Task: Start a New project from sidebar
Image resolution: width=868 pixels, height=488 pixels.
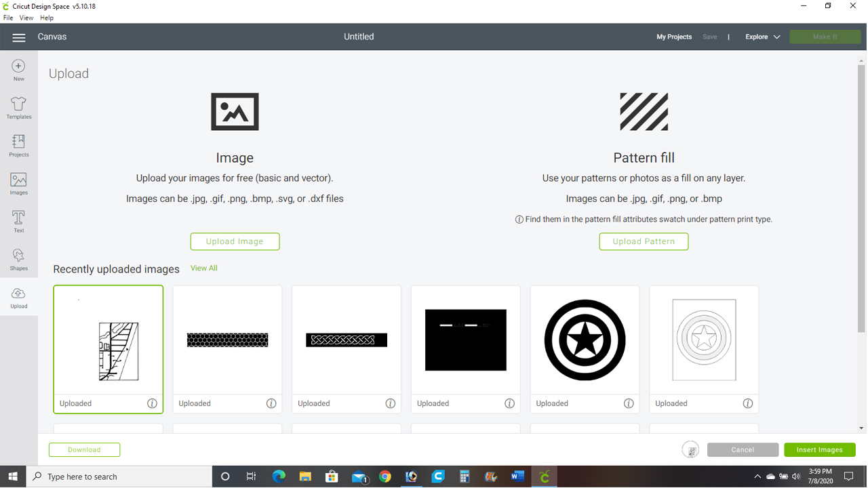Action: coord(19,70)
